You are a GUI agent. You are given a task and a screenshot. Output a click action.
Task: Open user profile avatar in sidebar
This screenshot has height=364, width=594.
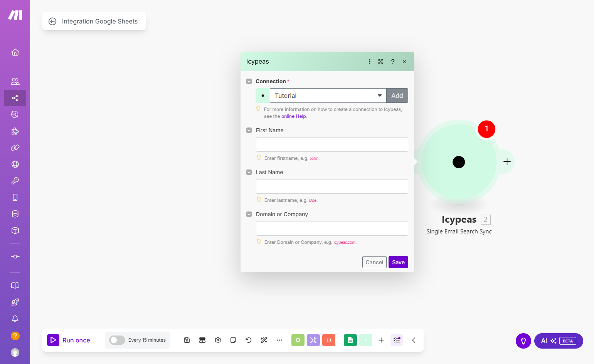coord(15,352)
